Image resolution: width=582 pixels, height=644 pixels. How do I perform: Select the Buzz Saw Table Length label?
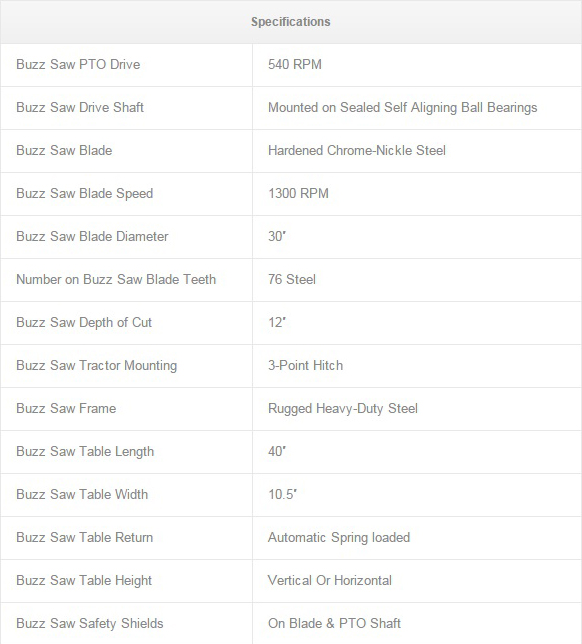[85, 451]
